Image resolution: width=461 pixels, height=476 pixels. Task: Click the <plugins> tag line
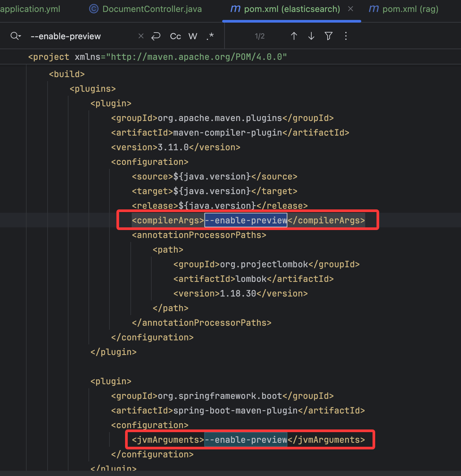(93, 89)
